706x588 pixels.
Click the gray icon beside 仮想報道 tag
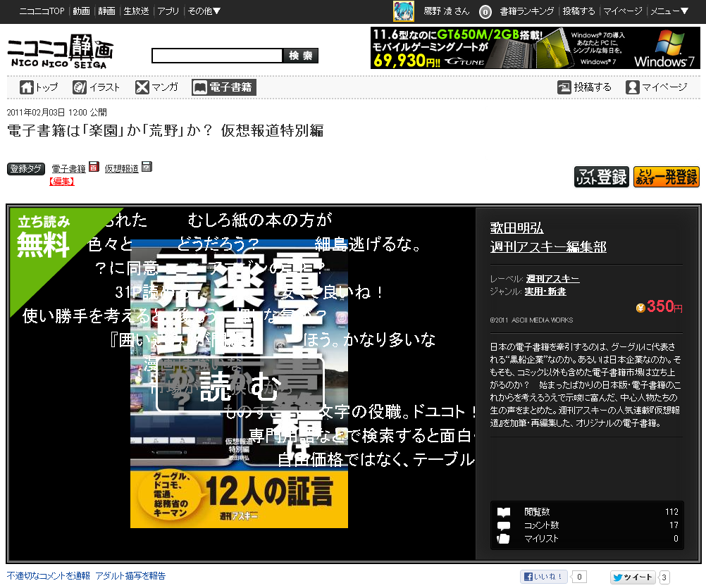(x=147, y=167)
